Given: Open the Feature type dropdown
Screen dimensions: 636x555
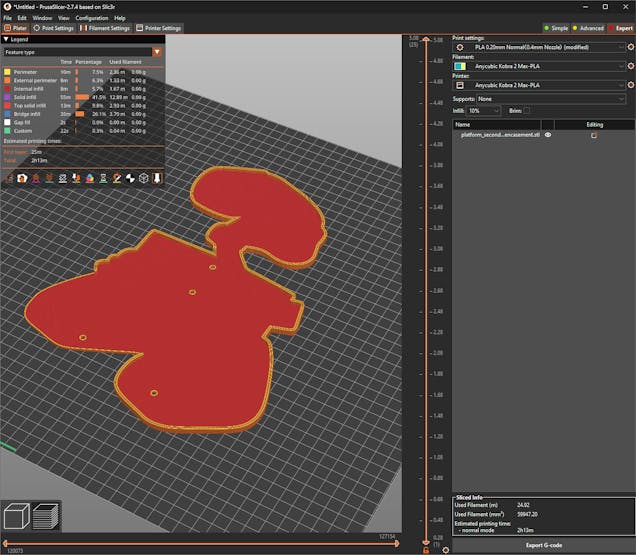Looking at the screenshot, I should (82, 51).
